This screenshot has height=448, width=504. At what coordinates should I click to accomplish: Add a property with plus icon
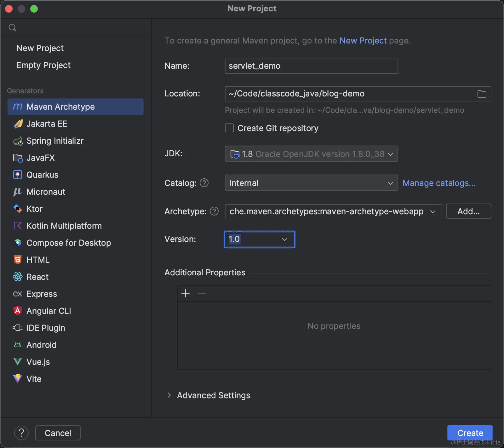[186, 294]
